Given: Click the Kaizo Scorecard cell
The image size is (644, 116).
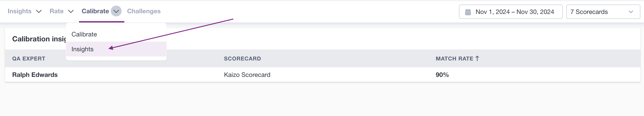Looking at the screenshot, I should 247,75.
